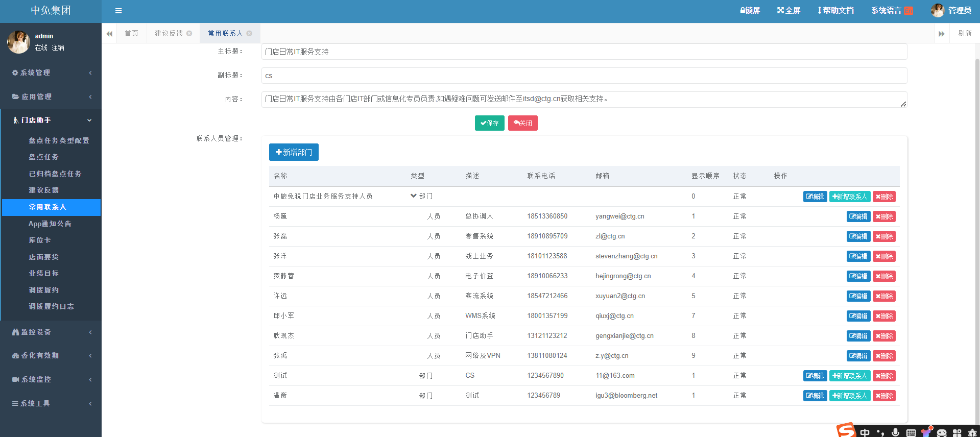Click the hamburger menu icon in header
Image resolution: width=980 pixels, height=437 pixels.
point(118,11)
